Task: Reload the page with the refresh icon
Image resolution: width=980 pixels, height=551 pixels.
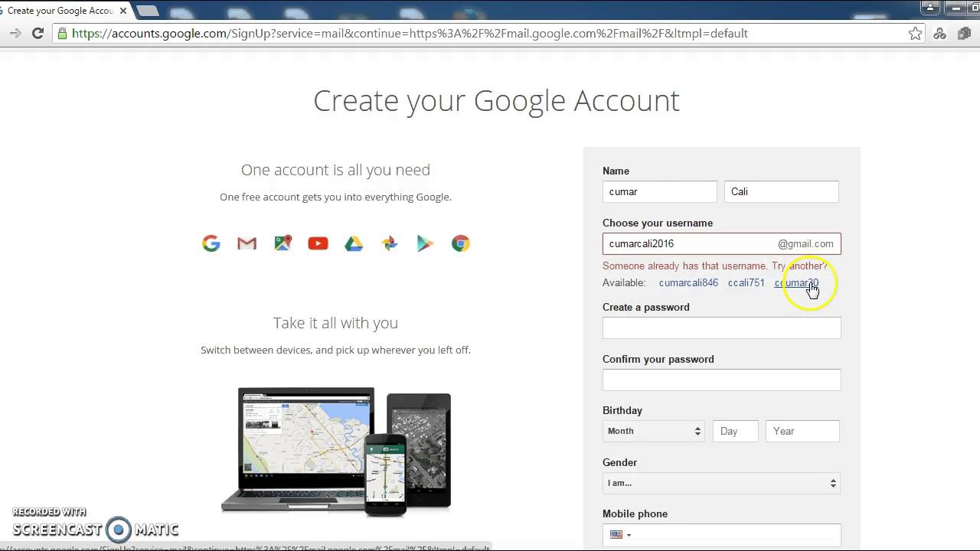Action: (x=38, y=33)
